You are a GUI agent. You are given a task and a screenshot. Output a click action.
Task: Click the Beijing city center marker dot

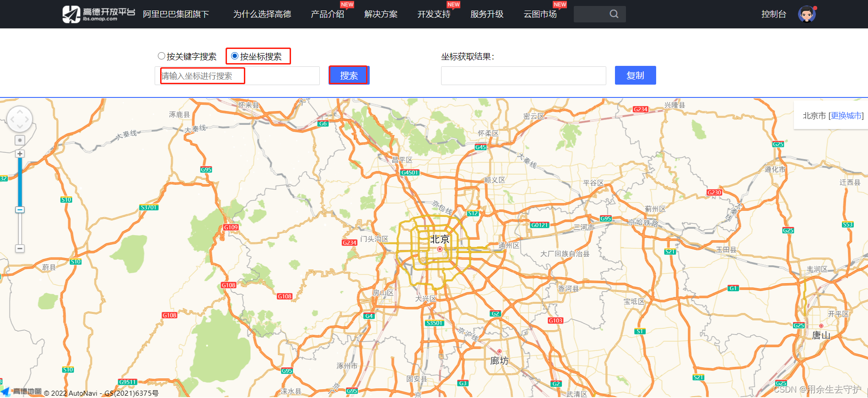tap(440, 249)
